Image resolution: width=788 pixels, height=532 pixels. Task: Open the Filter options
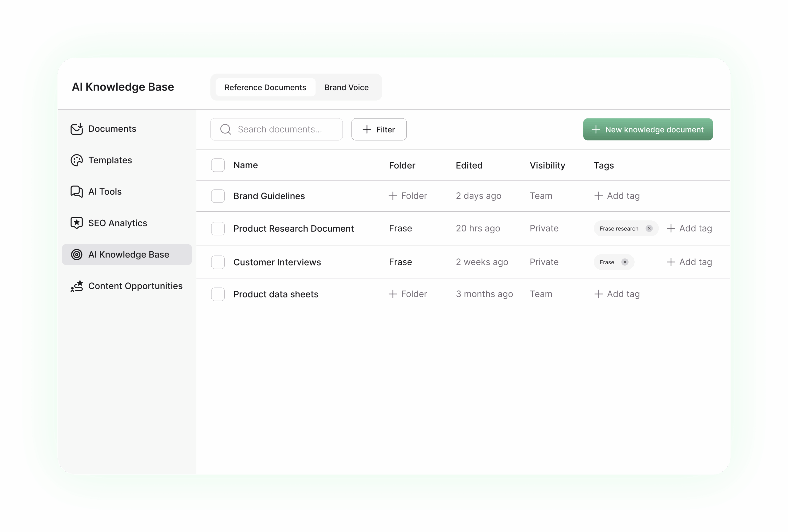(379, 130)
